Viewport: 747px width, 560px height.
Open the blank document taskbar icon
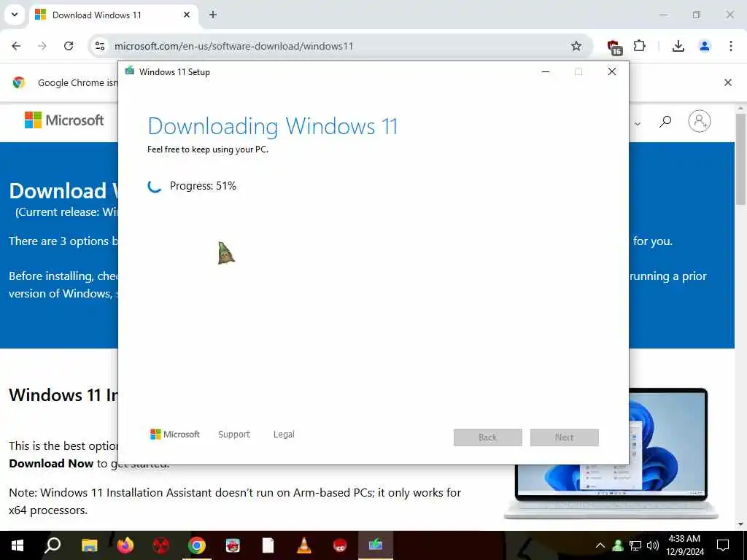coord(268,545)
